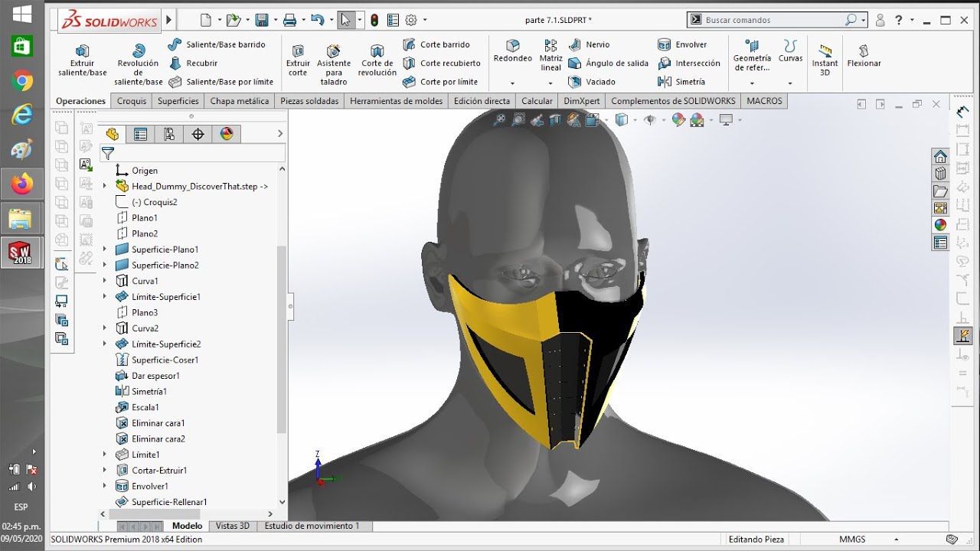The width and height of the screenshot is (980, 551).
Task: Open the DisplayManager appearance tab
Action: coord(226,134)
